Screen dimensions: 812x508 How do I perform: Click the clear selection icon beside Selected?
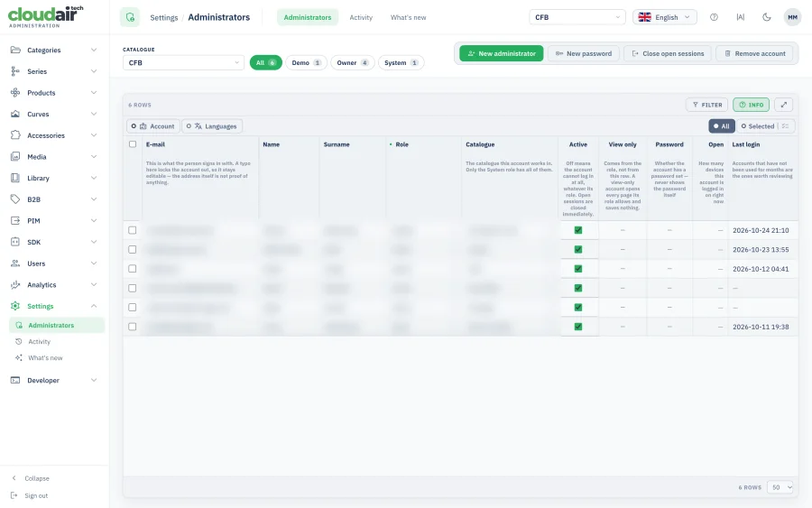point(786,125)
